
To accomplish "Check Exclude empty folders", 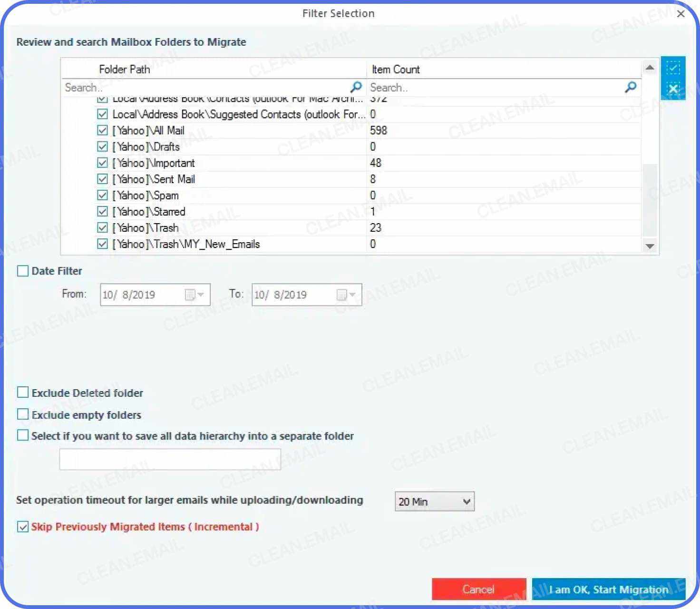I will (x=22, y=413).
